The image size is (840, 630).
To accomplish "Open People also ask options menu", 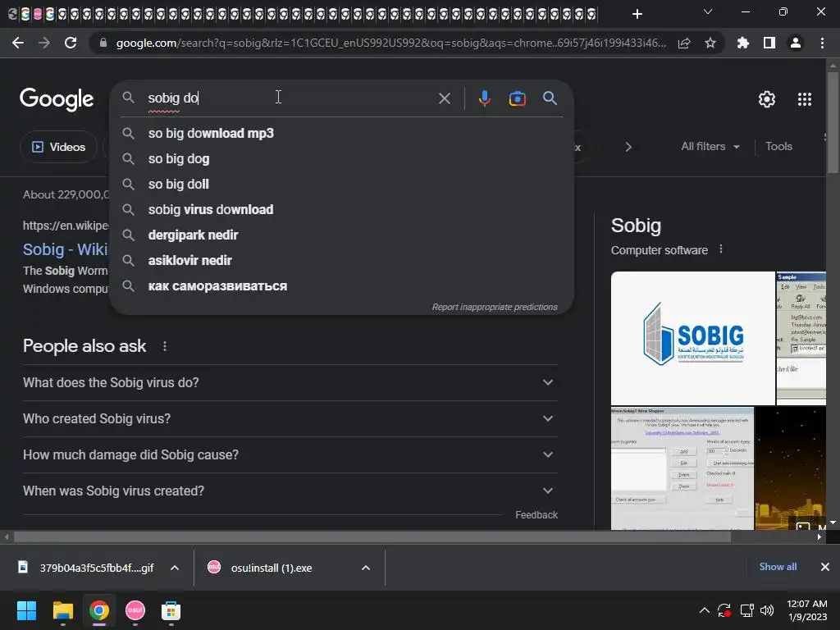I will click(x=165, y=347).
